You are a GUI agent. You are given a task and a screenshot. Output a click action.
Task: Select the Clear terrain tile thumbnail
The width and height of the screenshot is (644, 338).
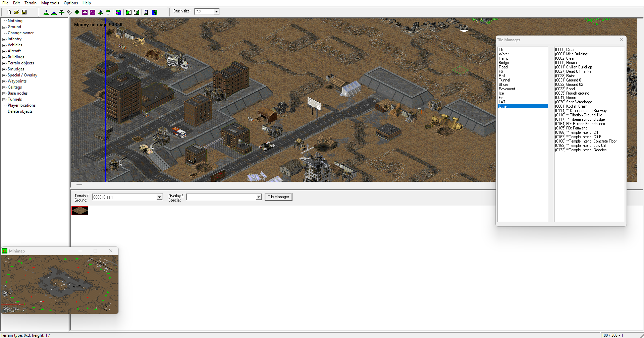coord(80,211)
